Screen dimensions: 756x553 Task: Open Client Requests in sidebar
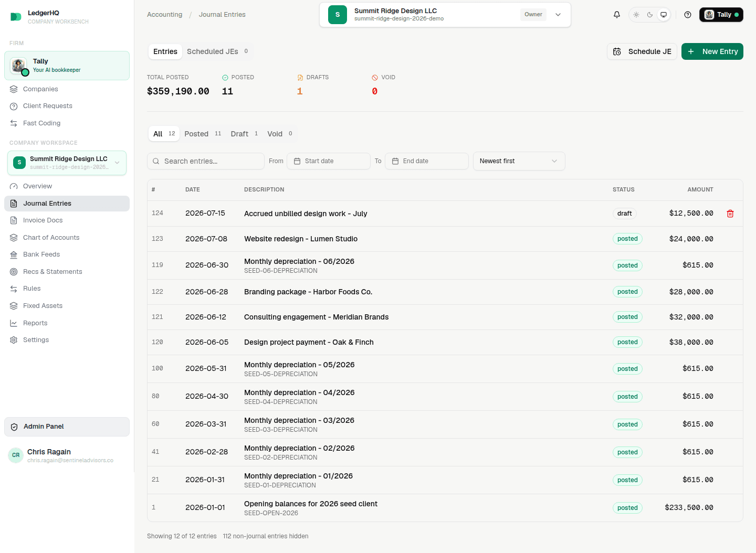click(x=67, y=106)
